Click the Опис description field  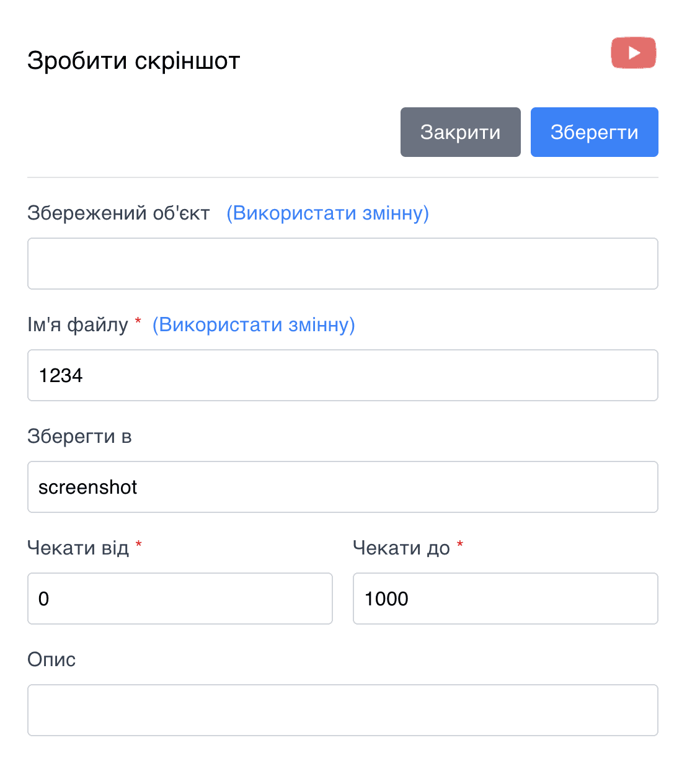(x=342, y=710)
